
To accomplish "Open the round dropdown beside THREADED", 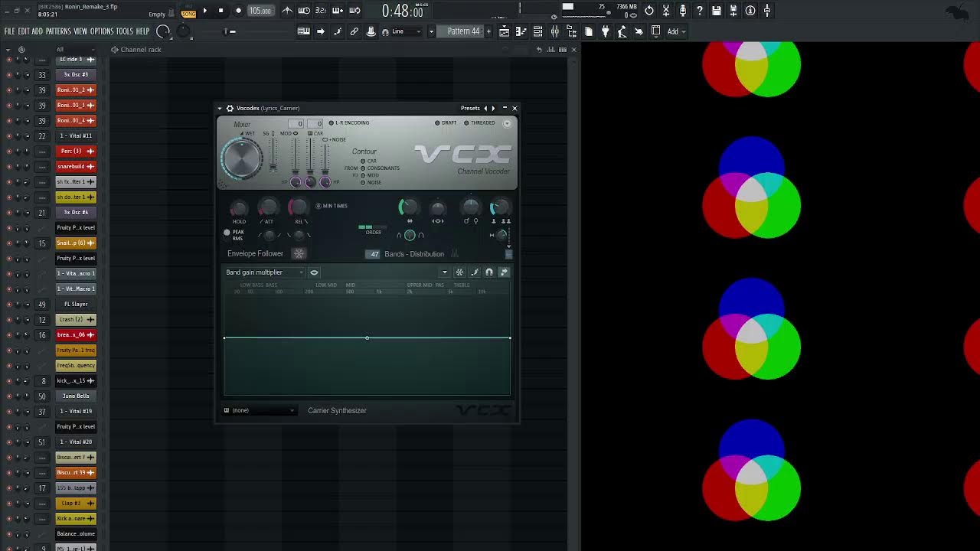I will 507,123.
